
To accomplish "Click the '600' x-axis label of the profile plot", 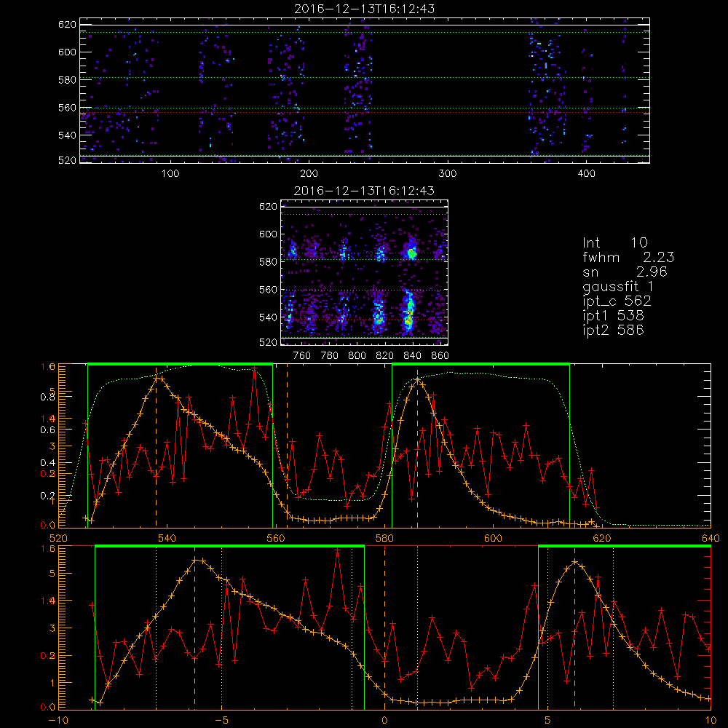I will [493, 539].
